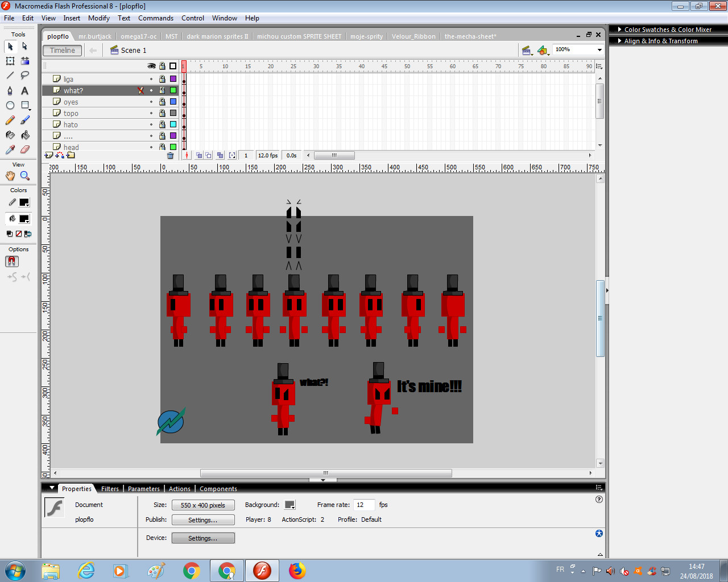The image size is (728, 582).
Task: Open the stage zoom 100% dropdown
Action: 599,50
